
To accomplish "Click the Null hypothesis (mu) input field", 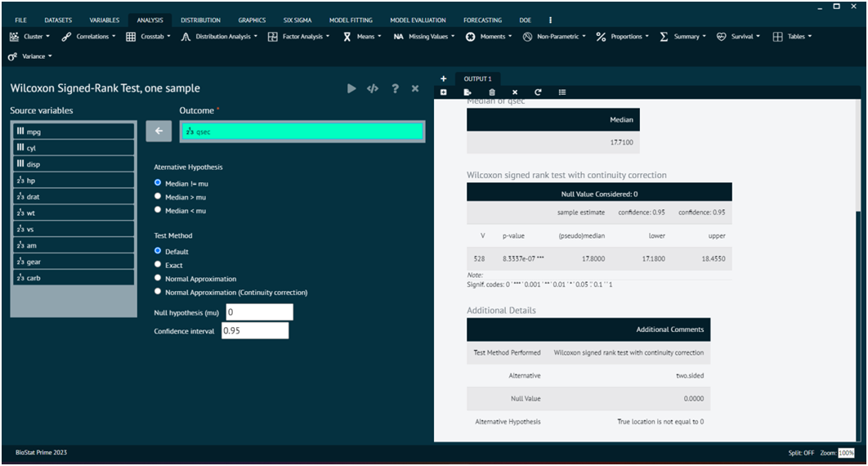I will (x=259, y=312).
